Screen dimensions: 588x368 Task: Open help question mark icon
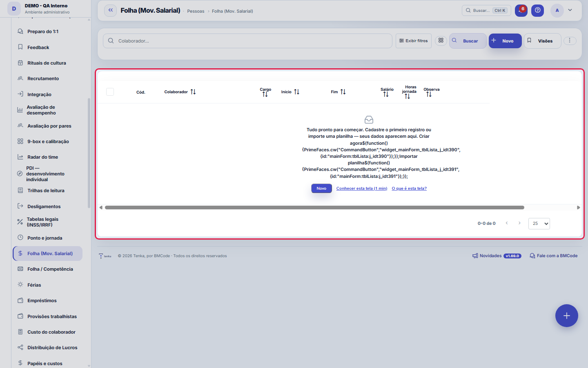tap(538, 11)
